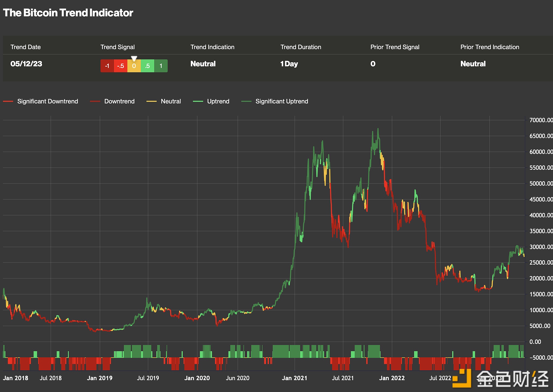Click the white trend signal pointer triangle
The height and width of the screenshot is (392, 553).
(134, 58)
